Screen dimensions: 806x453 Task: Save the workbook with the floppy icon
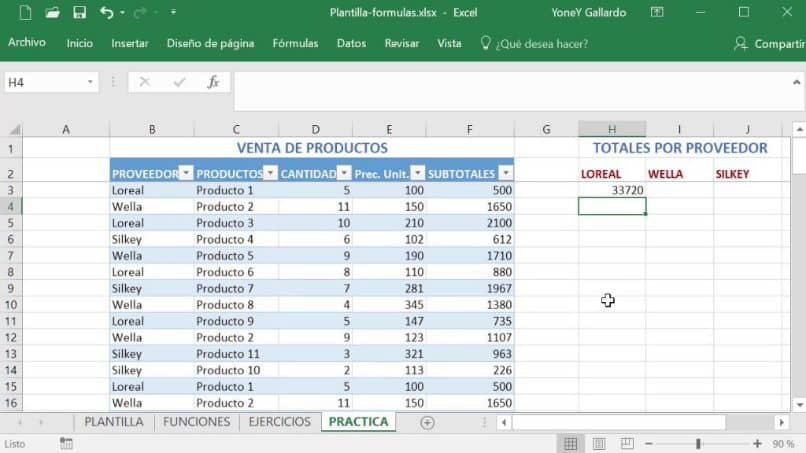[x=79, y=12]
